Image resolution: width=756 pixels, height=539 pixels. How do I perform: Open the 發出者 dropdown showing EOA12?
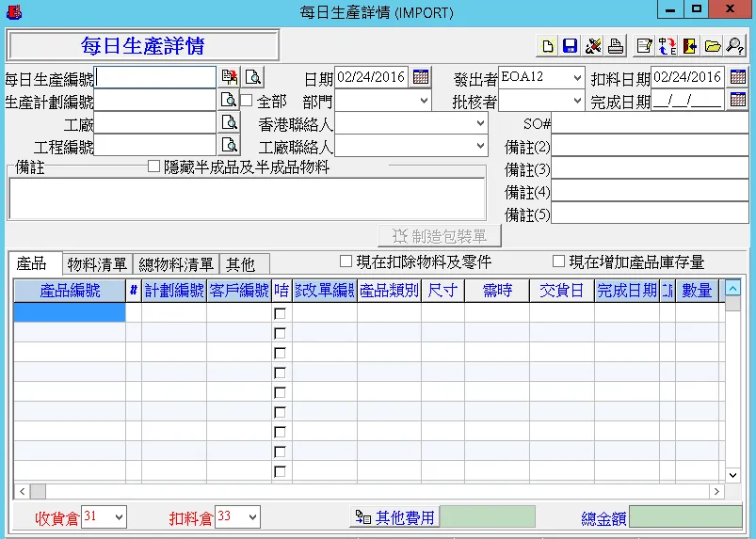coord(576,77)
